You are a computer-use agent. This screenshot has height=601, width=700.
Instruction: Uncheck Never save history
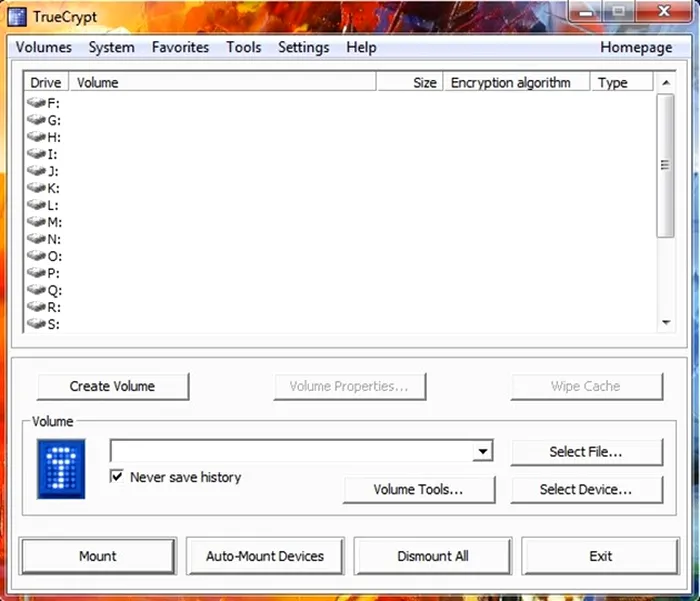117,476
